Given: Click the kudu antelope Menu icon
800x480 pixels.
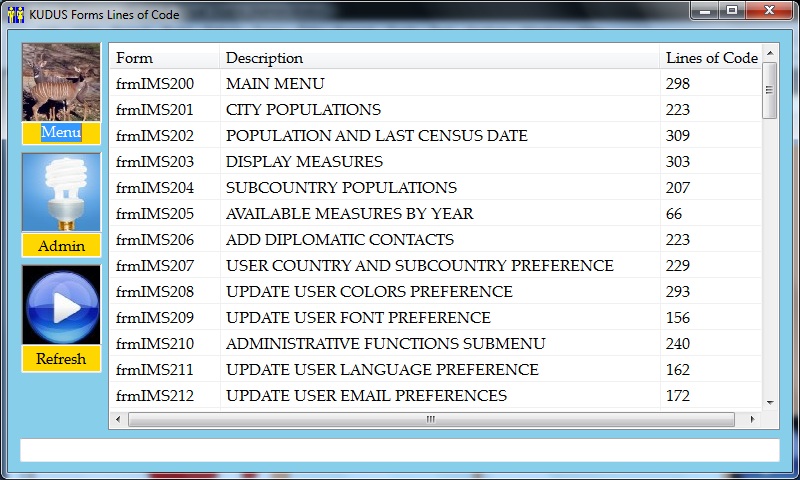Looking at the screenshot, I should (x=61, y=83).
